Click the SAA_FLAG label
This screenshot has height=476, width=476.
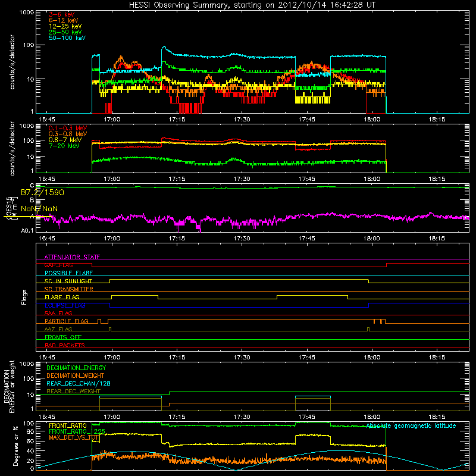point(58,313)
